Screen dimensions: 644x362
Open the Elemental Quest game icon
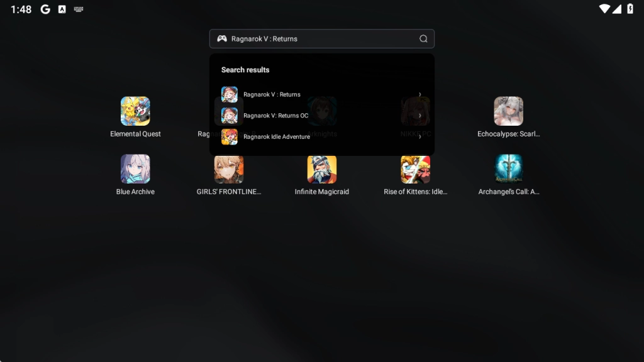point(135,111)
